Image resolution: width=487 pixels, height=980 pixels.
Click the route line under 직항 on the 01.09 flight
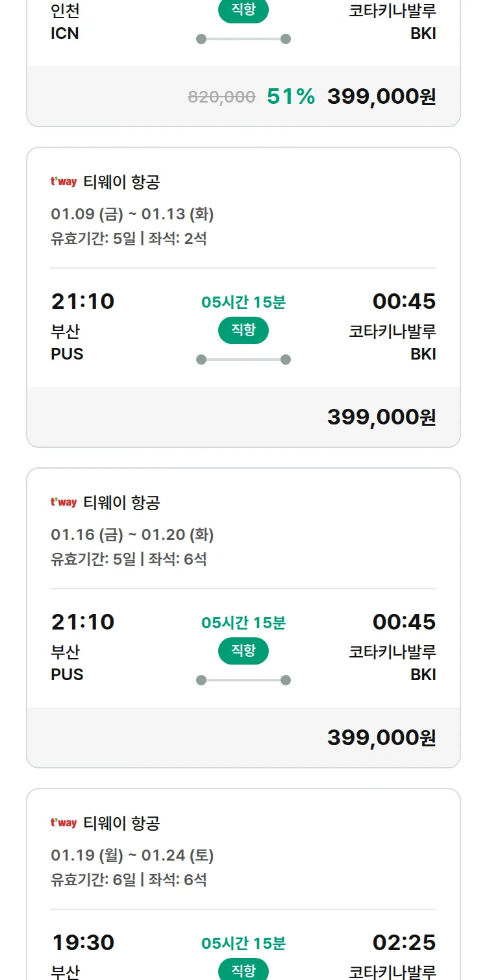[243, 360]
